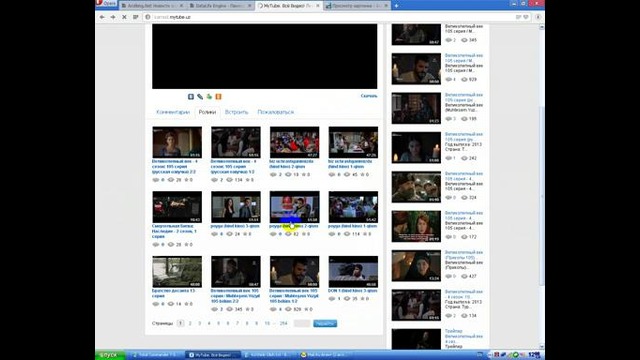Viewport: 640px width, 360px height.
Task: Go to page 2 of pagination
Action: [x=190, y=323]
